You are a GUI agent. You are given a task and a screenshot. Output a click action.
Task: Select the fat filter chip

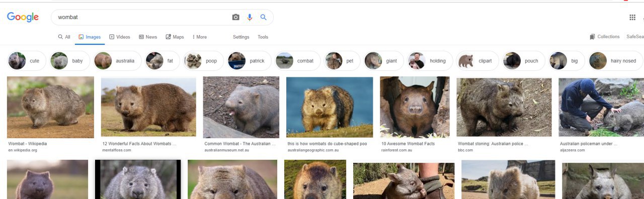(x=162, y=61)
